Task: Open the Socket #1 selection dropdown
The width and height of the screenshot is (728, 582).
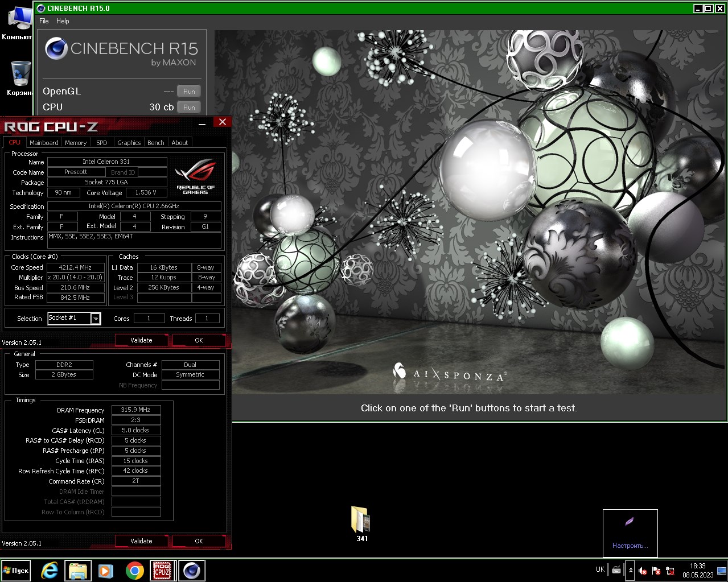Action: click(96, 319)
